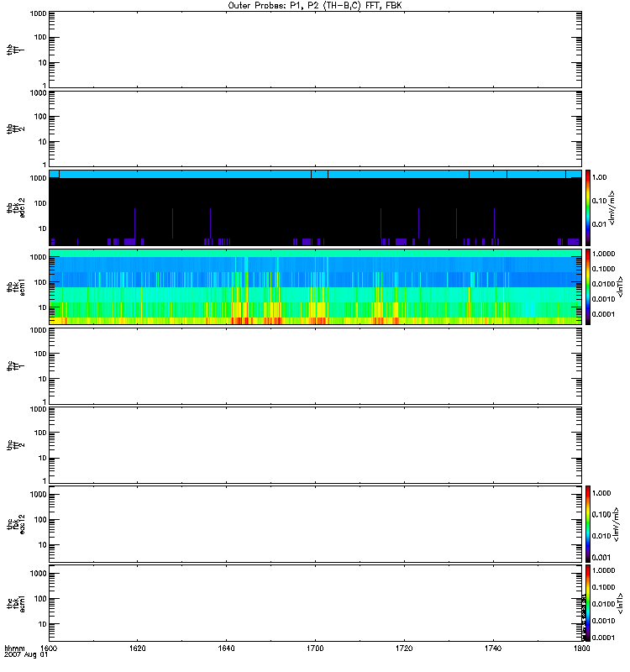Click the empty bottom thc fbk scm1 panel
The height and width of the screenshot is (672, 630).
pos(314,602)
